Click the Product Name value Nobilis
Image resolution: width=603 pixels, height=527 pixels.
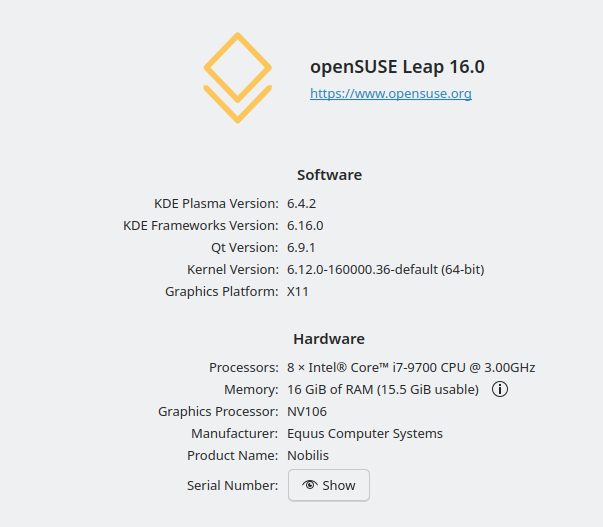[308, 455]
